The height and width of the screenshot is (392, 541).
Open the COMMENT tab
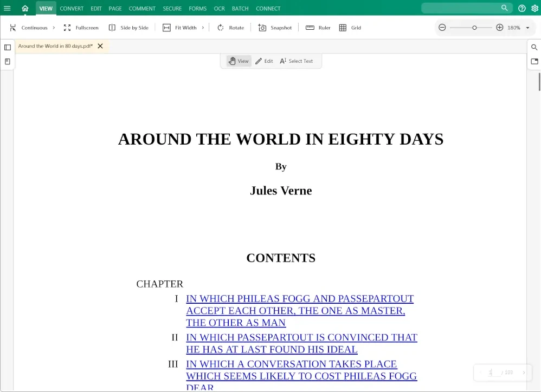(x=142, y=8)
